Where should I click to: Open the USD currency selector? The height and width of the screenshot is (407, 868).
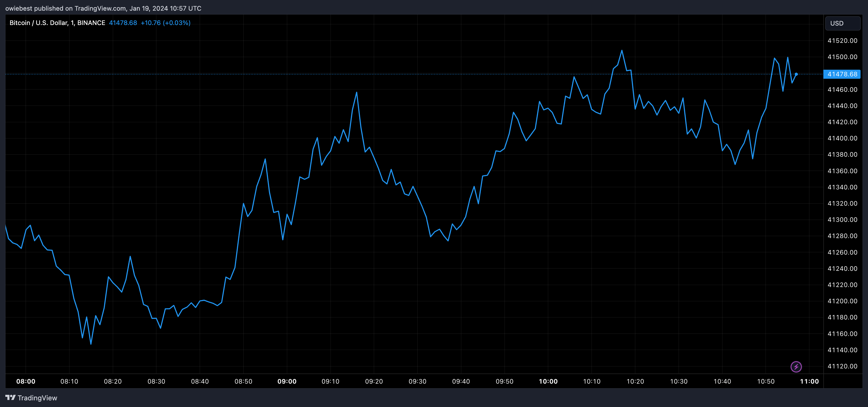(842, 23)
